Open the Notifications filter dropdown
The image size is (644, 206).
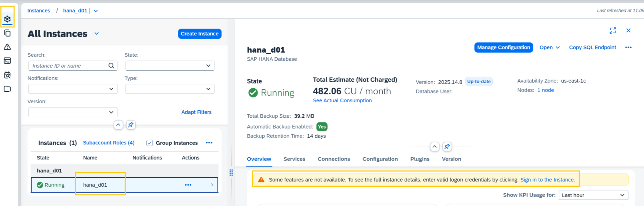point(73,89)
